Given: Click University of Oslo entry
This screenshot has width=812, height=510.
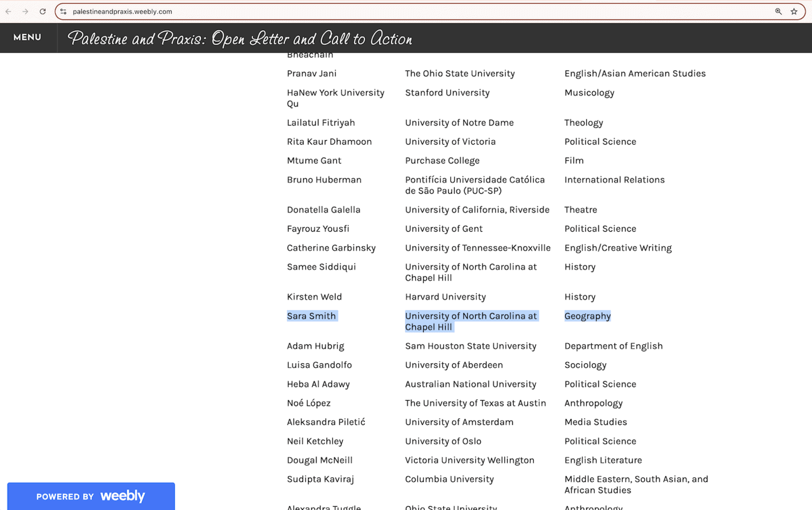Looking at the screenshot, I should click(x=443, y=441).
